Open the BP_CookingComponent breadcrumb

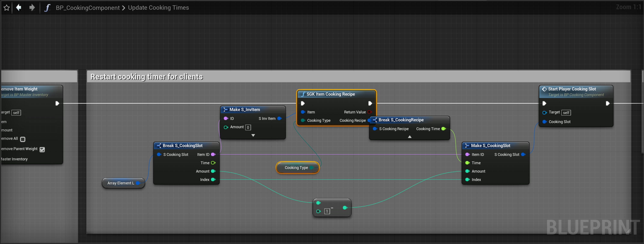coord(88,8)
